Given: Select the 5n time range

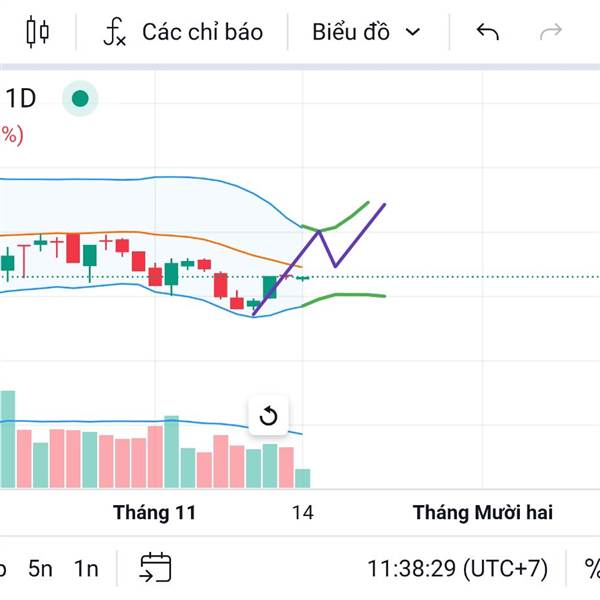Looking at the screenshot, I should [40, 569].
